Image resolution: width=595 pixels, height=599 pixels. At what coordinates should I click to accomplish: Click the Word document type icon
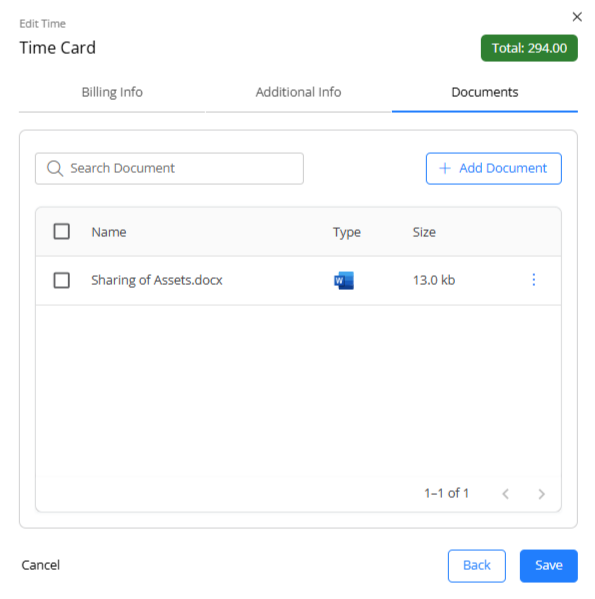(x=344, y=280)
